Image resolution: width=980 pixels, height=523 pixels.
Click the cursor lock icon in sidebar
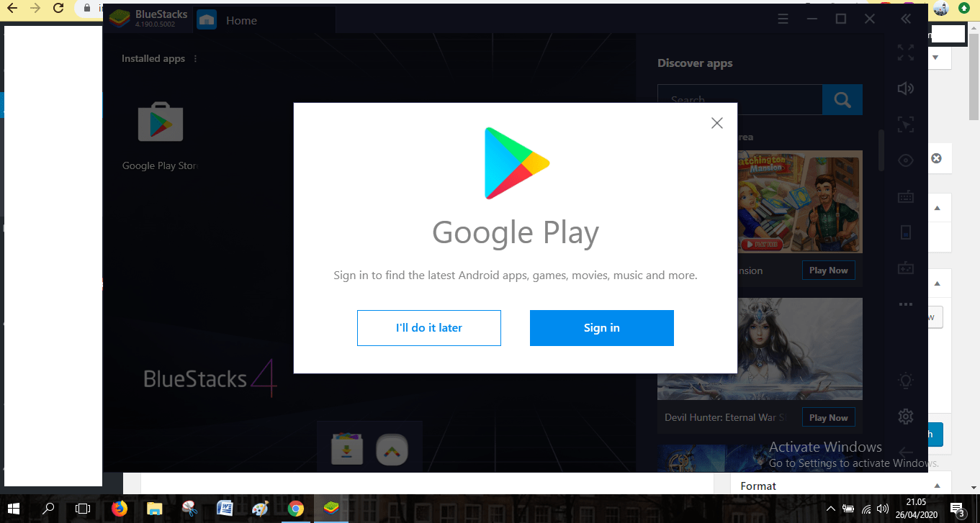[x=906, y=124]
